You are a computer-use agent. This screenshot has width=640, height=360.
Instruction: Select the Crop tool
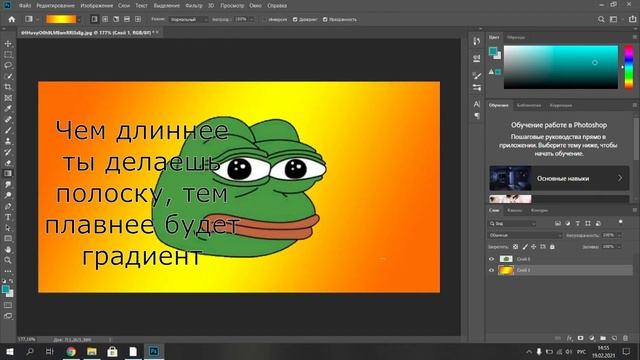click(8, 87)
